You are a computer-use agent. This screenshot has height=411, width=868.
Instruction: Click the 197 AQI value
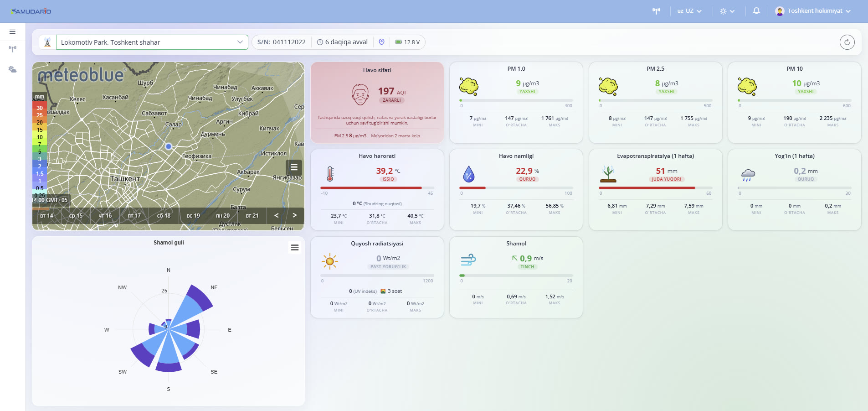point(391,91)
